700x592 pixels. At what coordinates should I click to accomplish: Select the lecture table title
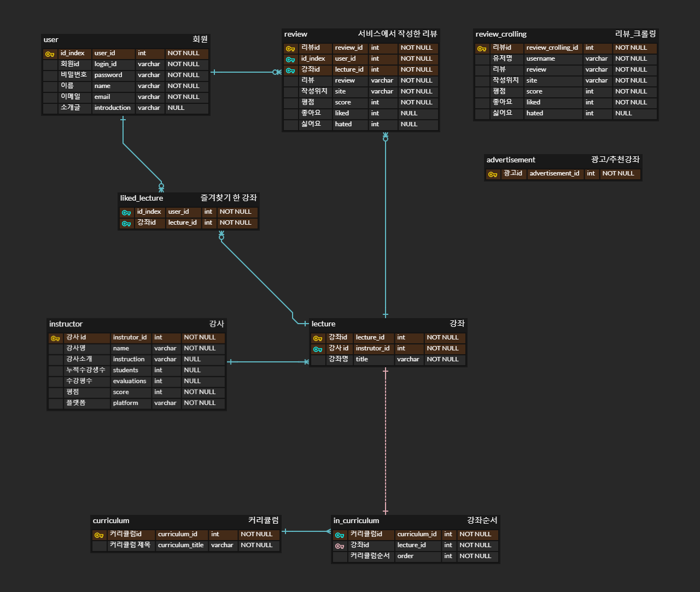click(324, 324)
